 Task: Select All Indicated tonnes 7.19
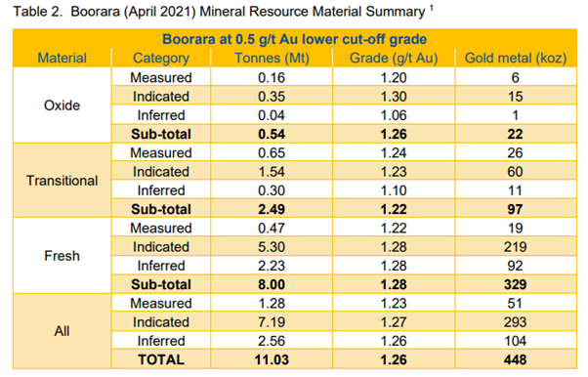pos(272,322)
